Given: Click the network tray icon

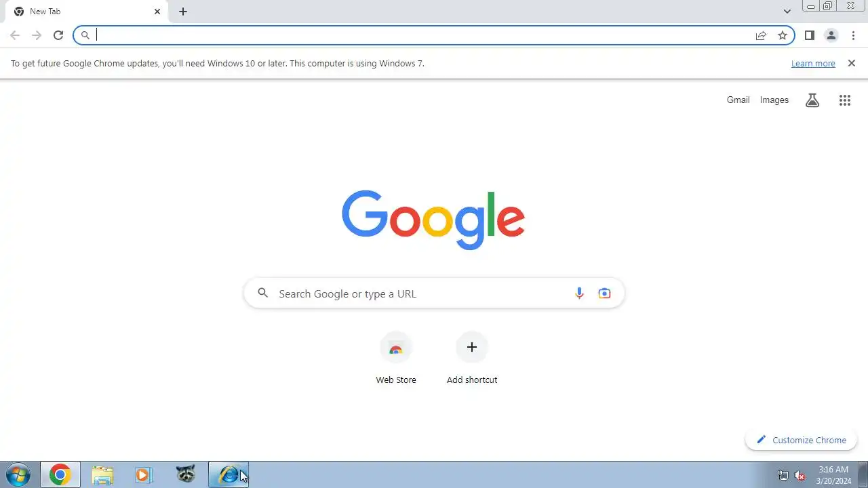Looking at the screenshot, I should (x=783, y=475).
